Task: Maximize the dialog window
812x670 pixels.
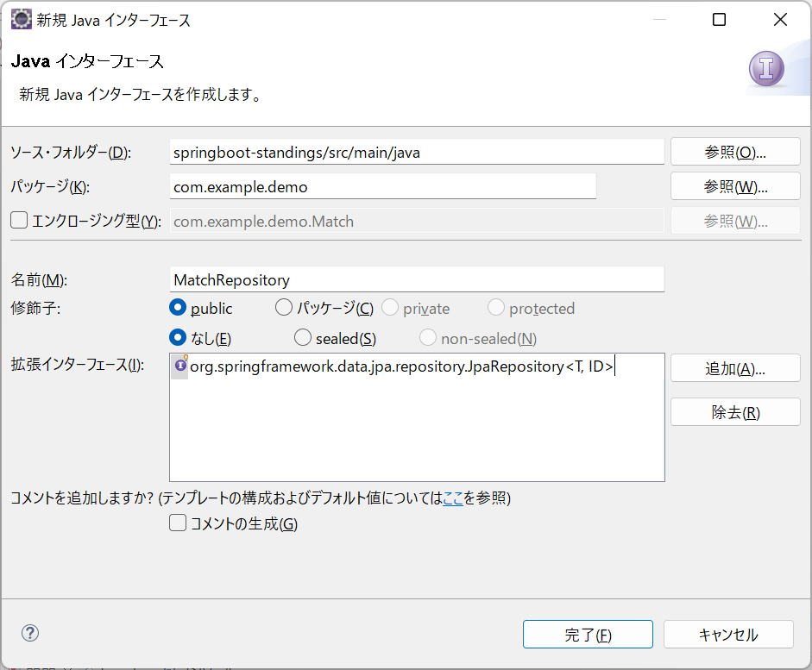Action: (719, 20)
